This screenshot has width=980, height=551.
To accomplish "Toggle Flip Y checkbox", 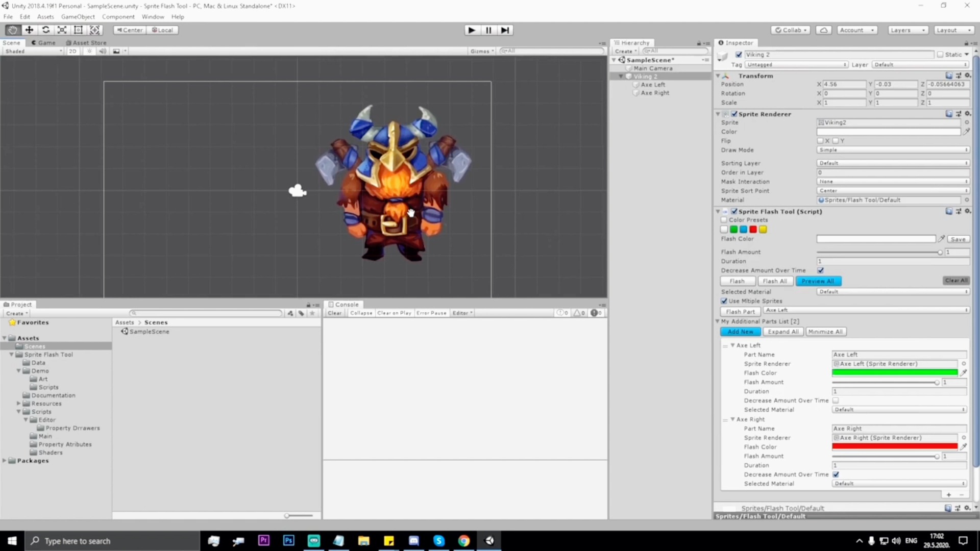I will pyautogui.click(x=836, y=141).
